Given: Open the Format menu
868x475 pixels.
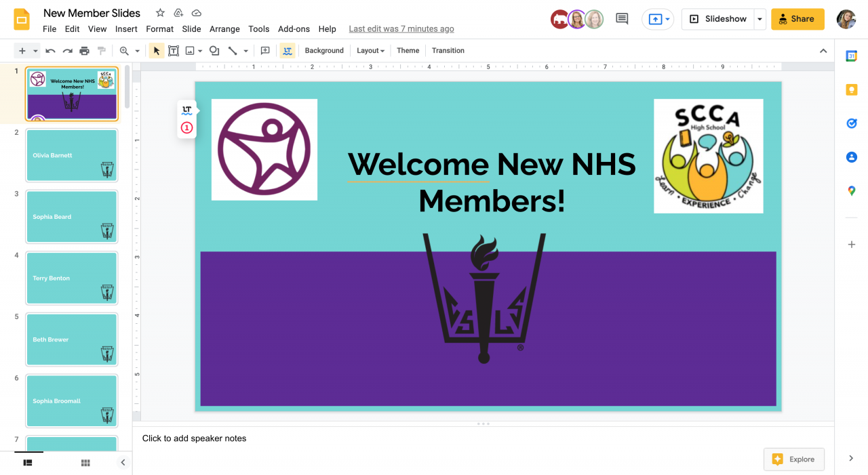Looking at the screenshot, I should [x=160, y=29].
